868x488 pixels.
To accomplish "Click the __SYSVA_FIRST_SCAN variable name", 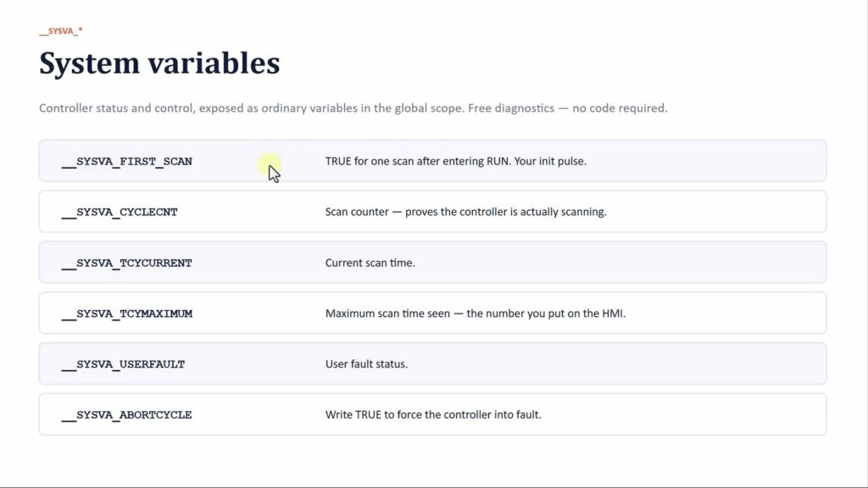I will (127, 162).
